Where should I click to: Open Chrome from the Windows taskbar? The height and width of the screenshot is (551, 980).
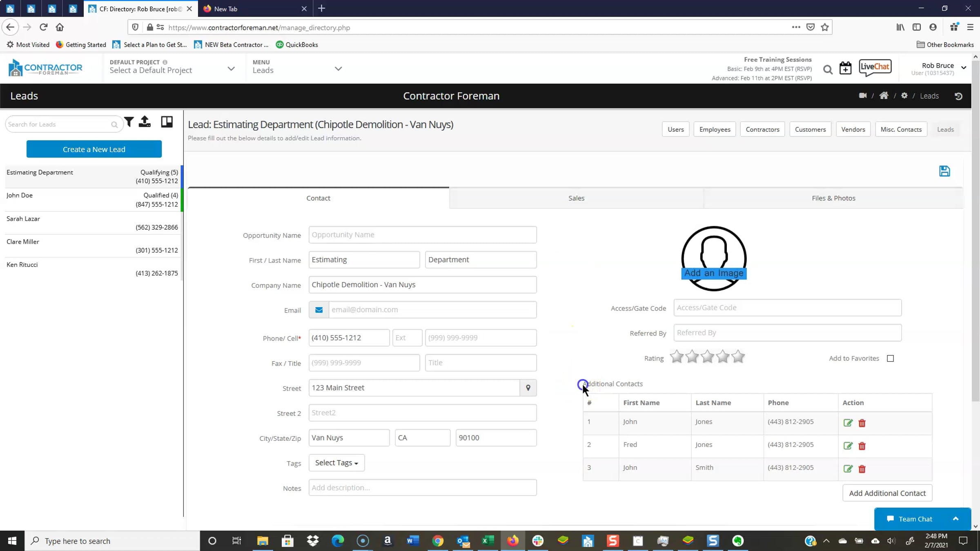point(437,541)
